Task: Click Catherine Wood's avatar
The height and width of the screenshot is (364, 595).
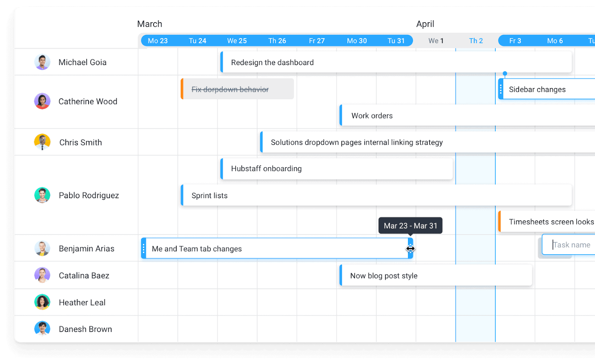Action: tap(42, 101)
